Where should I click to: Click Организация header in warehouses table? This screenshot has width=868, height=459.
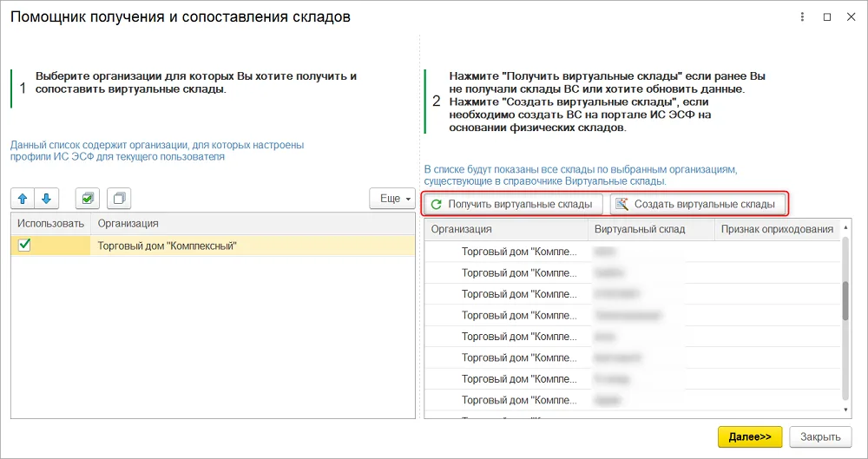coord(506,229)
